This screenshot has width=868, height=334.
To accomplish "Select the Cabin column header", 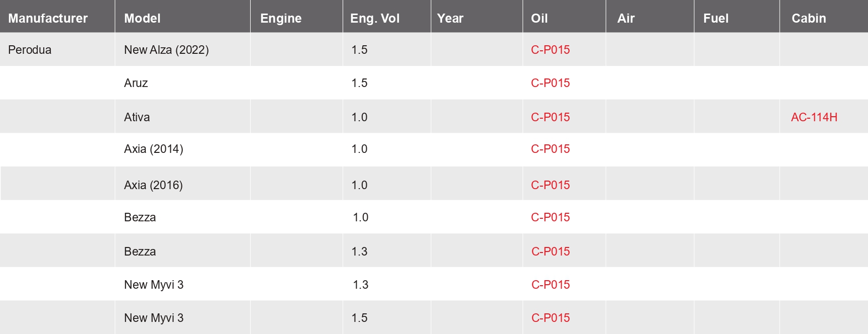I will click(x=809, y=19).
